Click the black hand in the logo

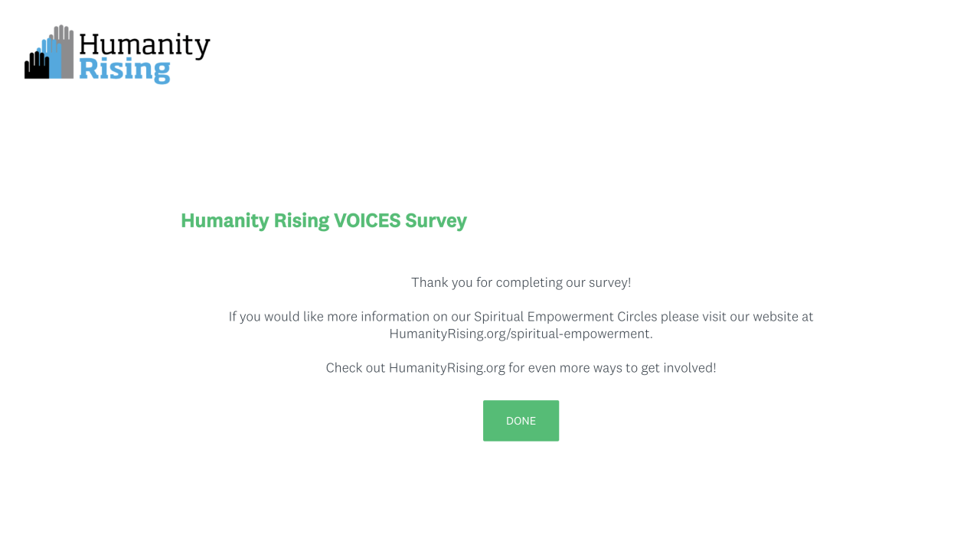[x=35, y=67]
